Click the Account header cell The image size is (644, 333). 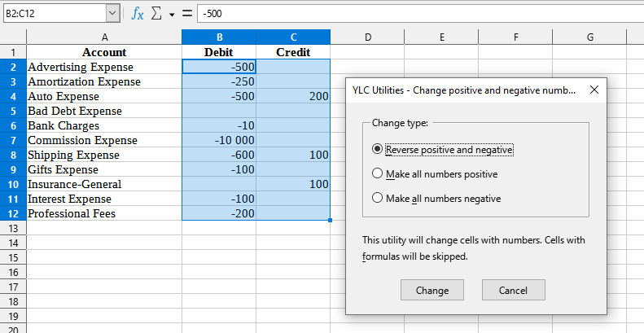point(104,52)
